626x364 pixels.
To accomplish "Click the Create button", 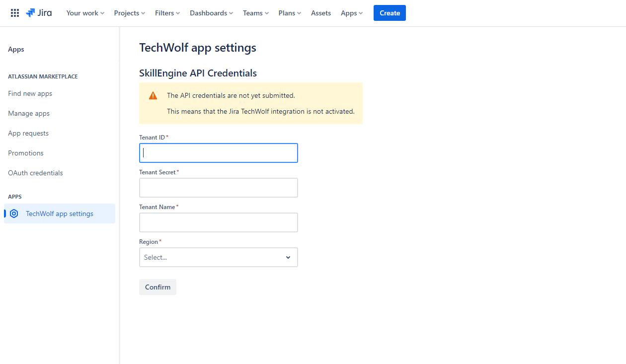I will (390, 13).
